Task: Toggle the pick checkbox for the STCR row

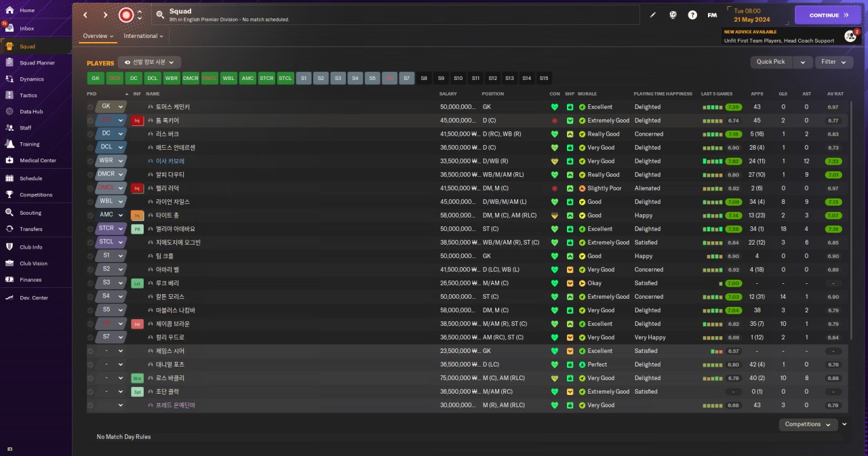Action: (x=91, y=229)
